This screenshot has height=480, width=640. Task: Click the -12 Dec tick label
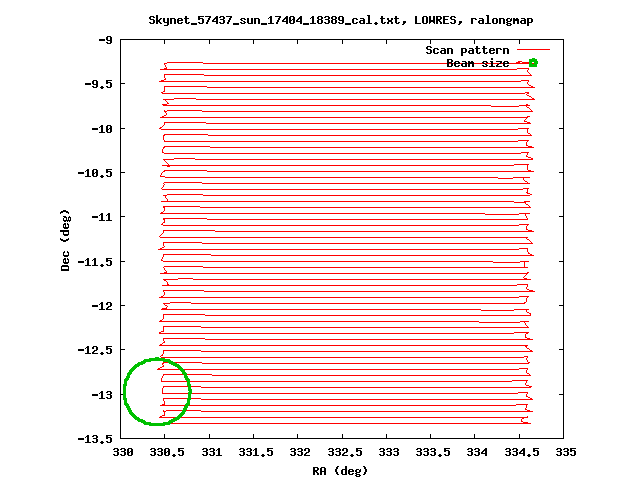pyautogui.click(x=102, y=306)
